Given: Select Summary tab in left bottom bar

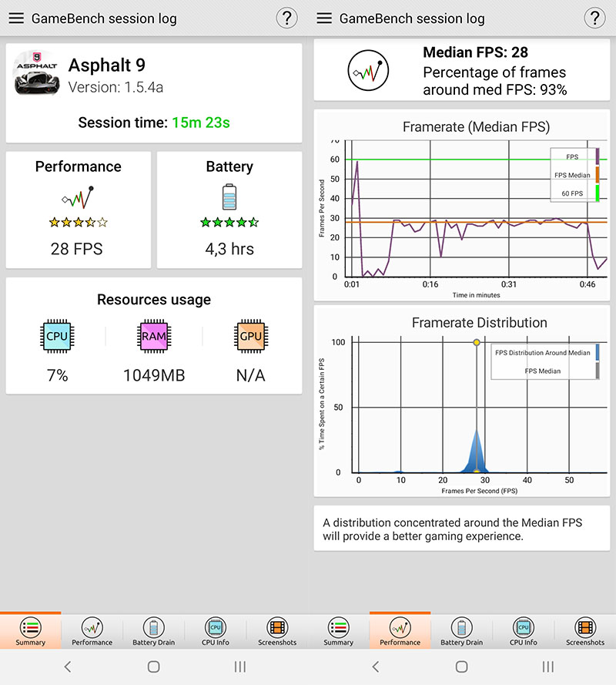Looking at the screenshot, I should coord(31,631).
